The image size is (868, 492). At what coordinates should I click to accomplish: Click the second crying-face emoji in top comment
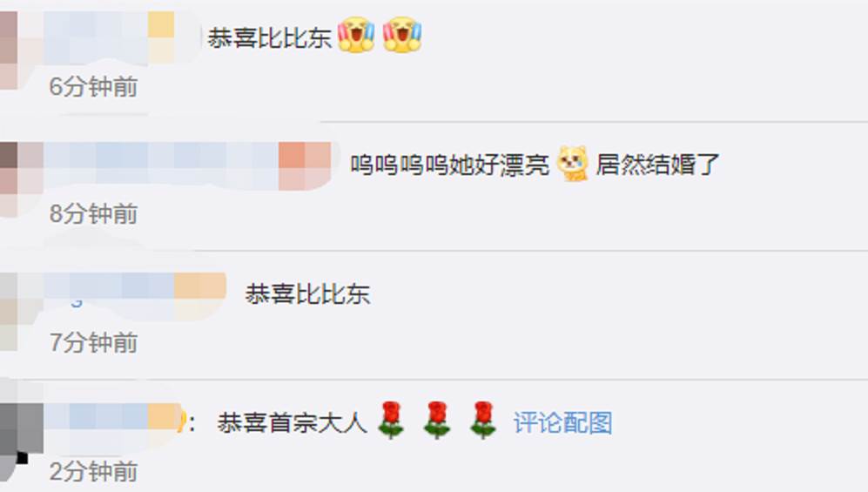[x=402, y=36]
